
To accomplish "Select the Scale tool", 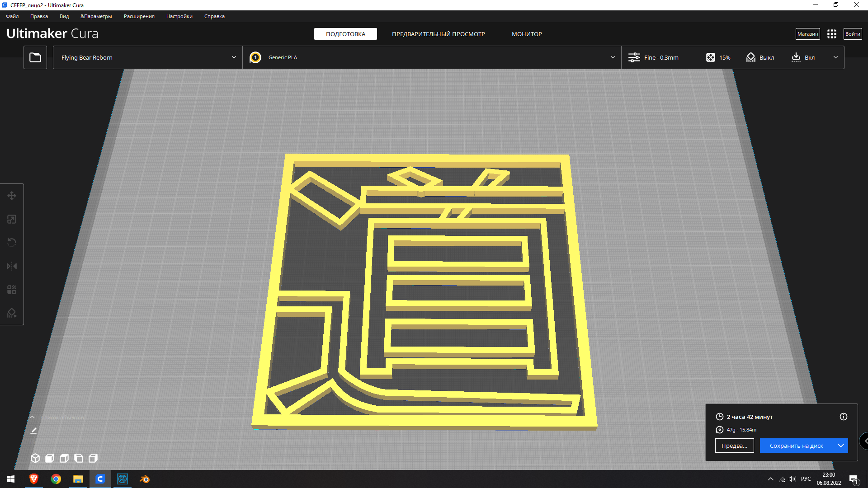I will (12, 219).
